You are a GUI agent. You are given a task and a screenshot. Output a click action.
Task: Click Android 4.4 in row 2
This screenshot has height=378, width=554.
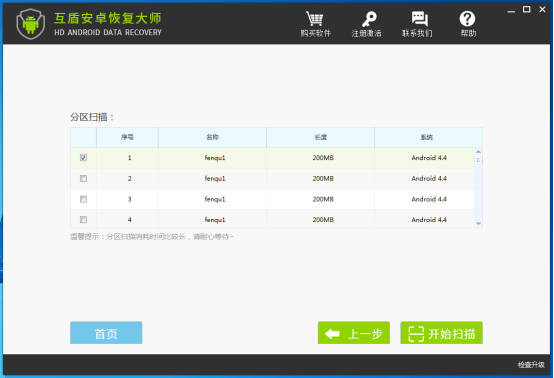(429, 179)
